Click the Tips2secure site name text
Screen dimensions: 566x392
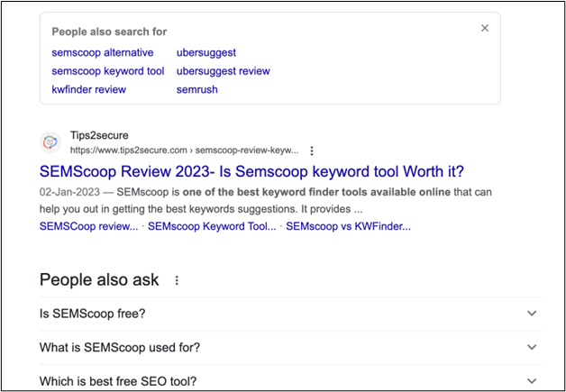pyautogui.click(x=99, y=136)
